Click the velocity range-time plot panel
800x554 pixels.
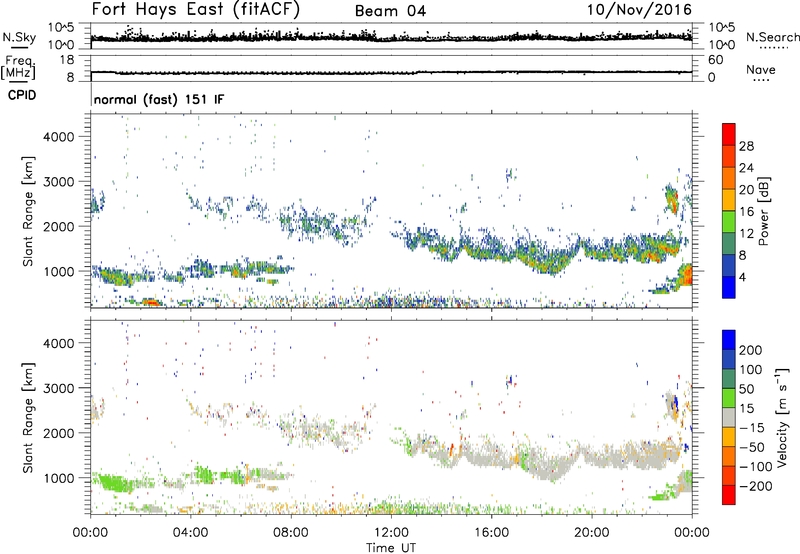pyautogui.click(x=391, y=415)
